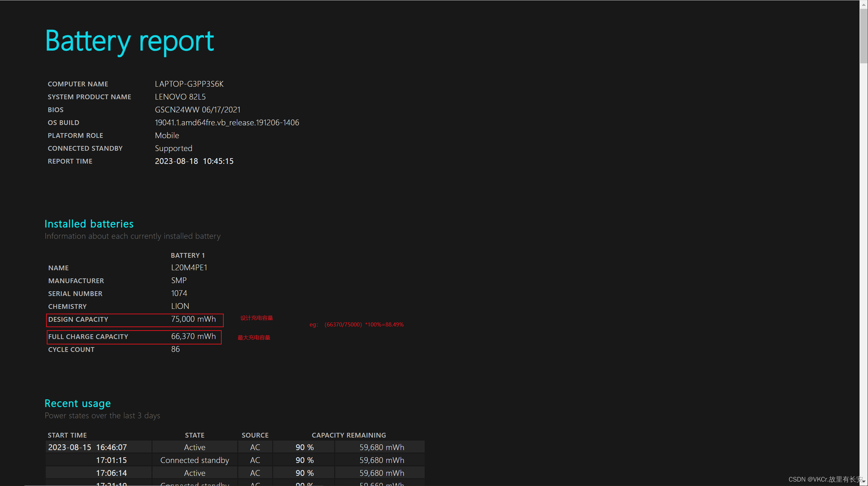
Task: Click the red eg: percentage formula annotation
Action: tap(357, 324)
